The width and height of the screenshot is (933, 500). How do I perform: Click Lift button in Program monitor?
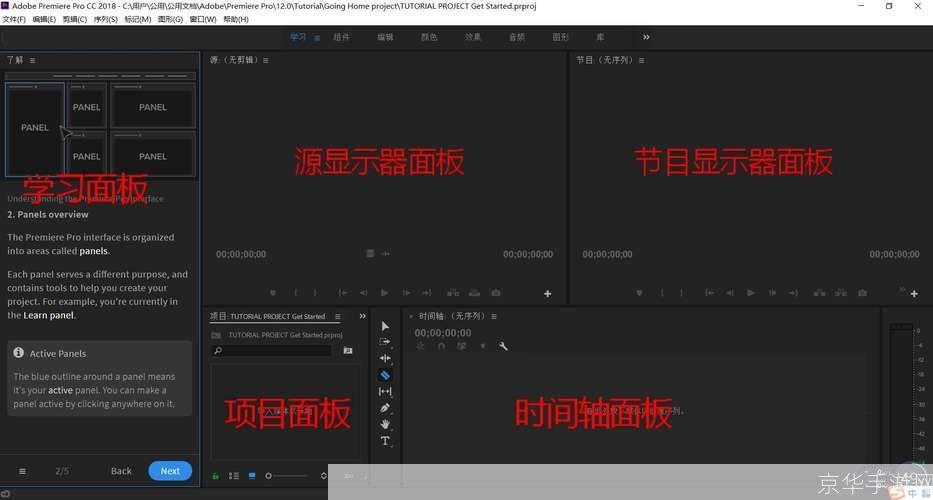coord(819,293)
